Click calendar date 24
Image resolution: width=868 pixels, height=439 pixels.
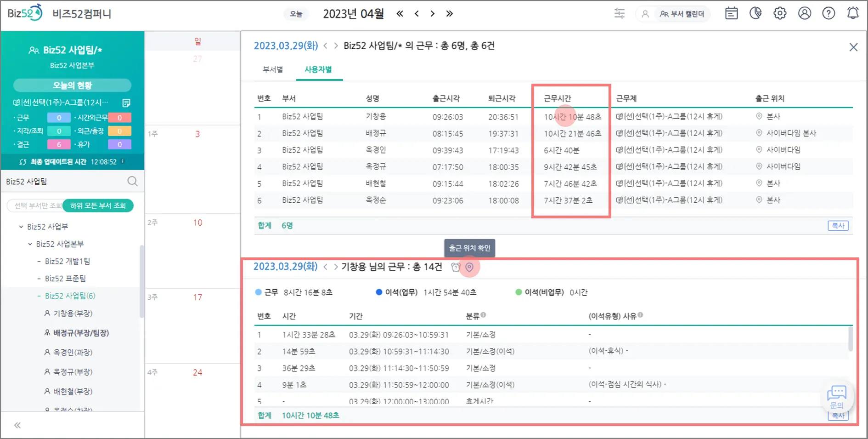coord(197,372)
